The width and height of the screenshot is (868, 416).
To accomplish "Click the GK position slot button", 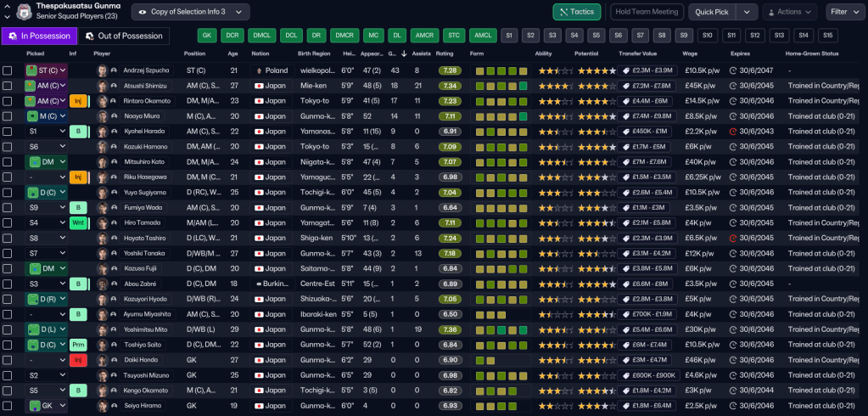I will (x=207, y=36).
